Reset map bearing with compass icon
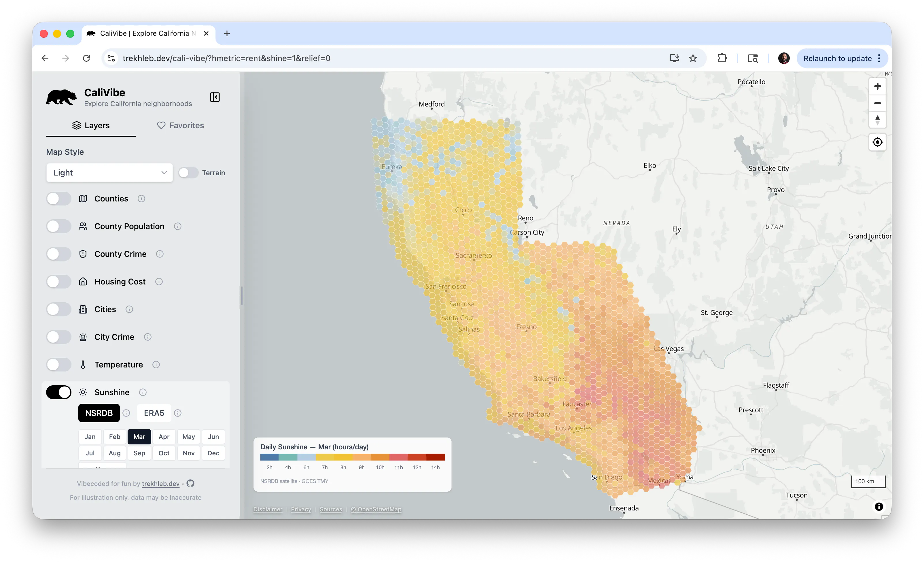This screenshot has width=924, height=562. click(x=877, y=120)
